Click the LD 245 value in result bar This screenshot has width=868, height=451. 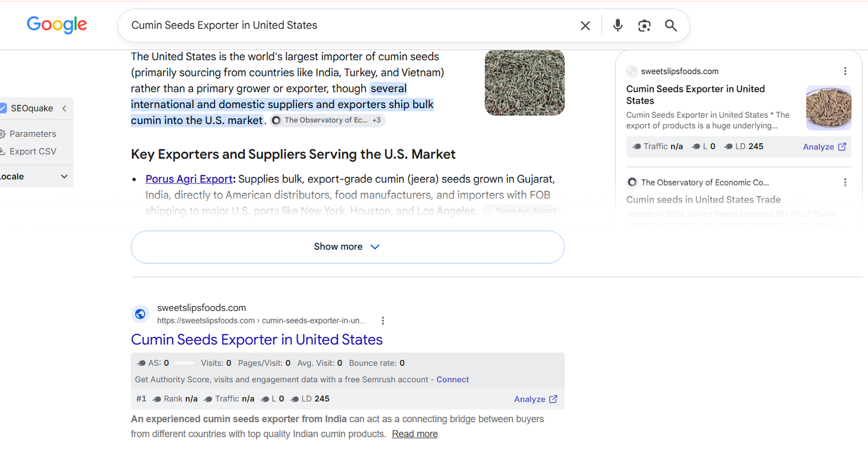(x=310, y=399)
